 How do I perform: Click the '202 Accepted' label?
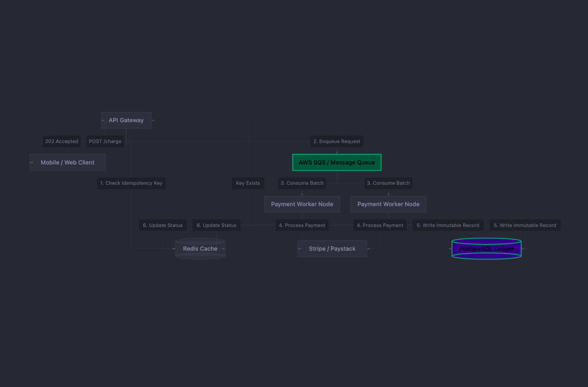click(61, 141)
